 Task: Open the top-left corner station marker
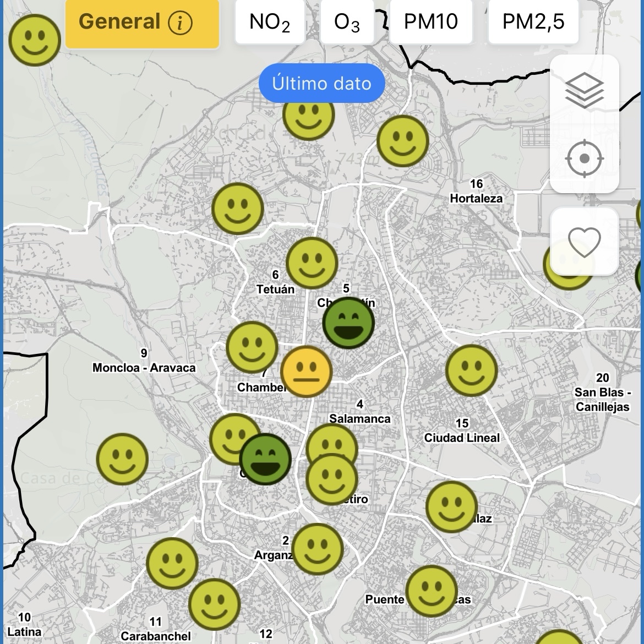[x=34, y=40]
